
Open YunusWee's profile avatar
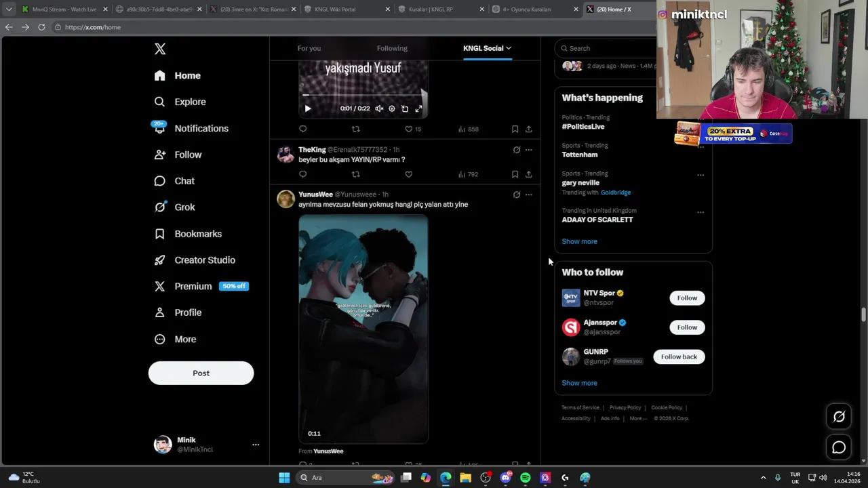285,199
